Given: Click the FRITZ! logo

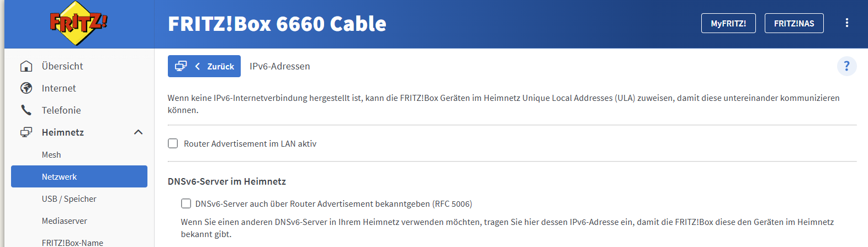Looking at the screenshot, I should [78, 24].
